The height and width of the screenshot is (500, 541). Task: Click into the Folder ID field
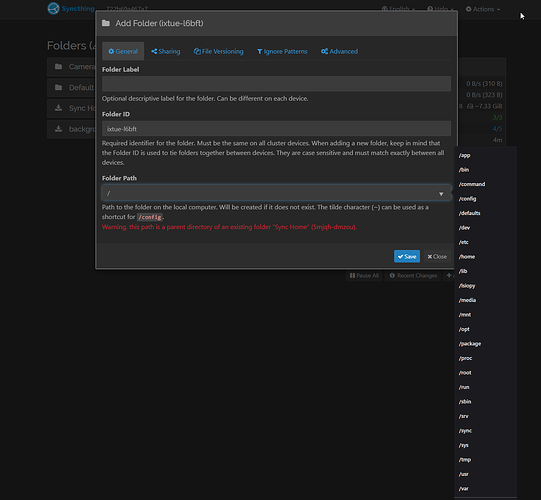point(276,129)
